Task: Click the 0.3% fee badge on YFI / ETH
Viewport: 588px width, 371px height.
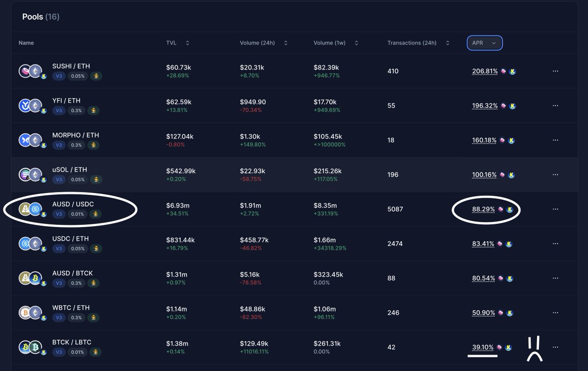Action: point(76,111)
